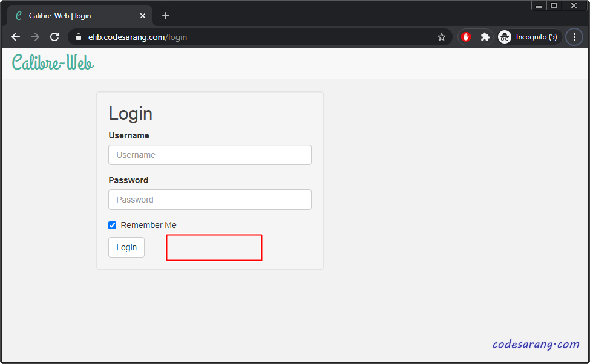Close the Calibre-Web login tab
590x364 pixels.
tap(143, 16)
